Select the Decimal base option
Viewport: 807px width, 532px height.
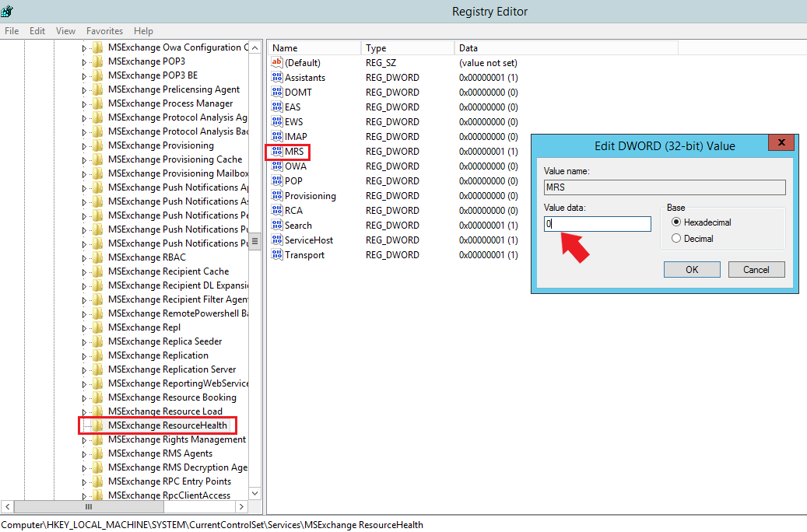[x=676, y=238]
